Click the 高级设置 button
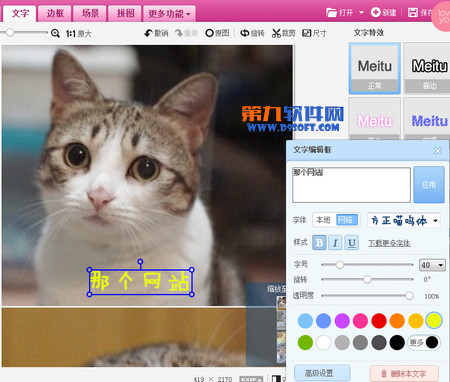 pyautogui.click(x=322, y=373)
